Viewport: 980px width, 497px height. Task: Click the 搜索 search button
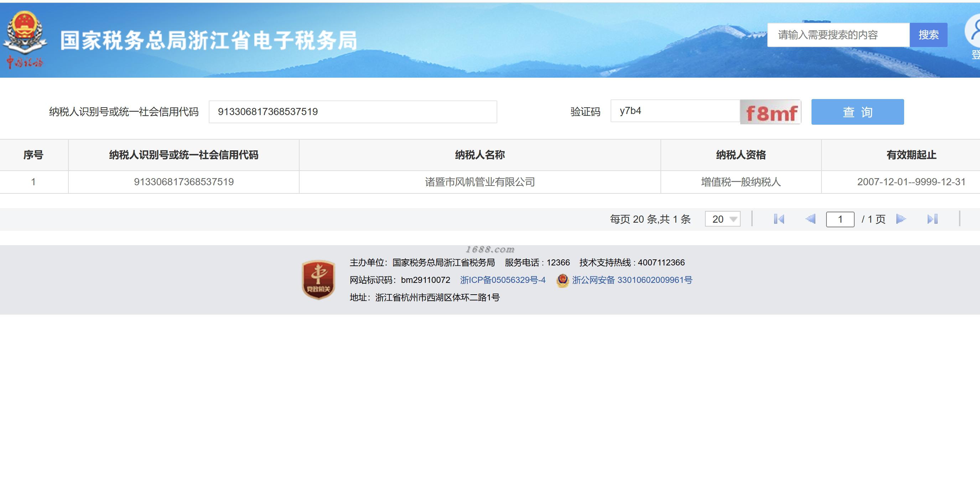pyautogui.click(x=928, y=35)
